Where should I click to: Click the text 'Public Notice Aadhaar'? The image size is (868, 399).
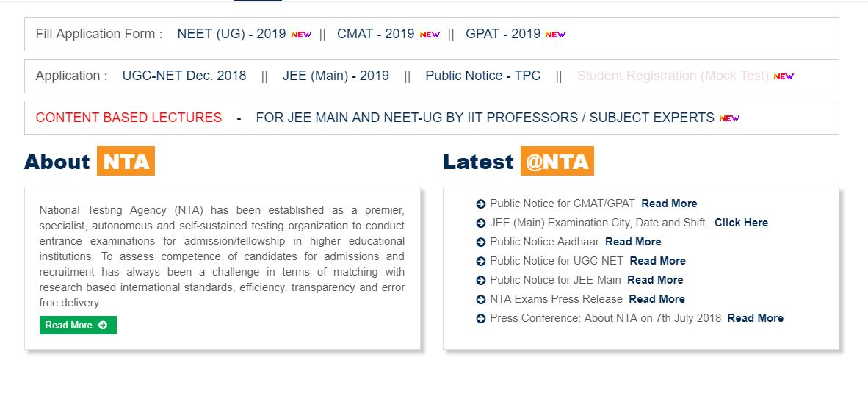(545, 242)
